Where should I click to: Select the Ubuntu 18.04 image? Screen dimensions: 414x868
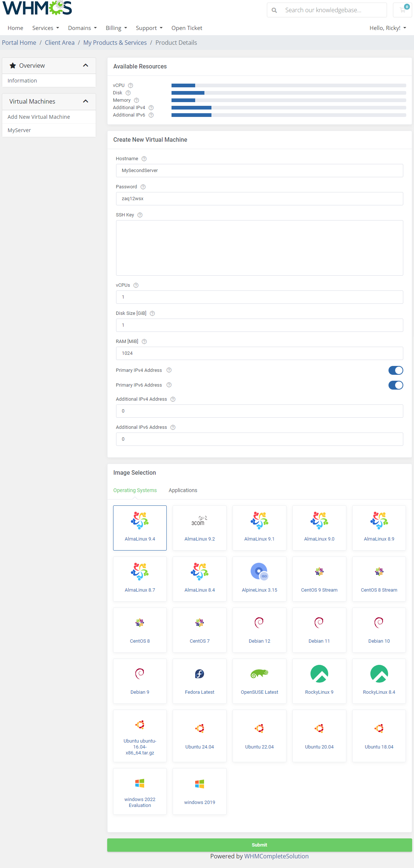click(x=379, y=736)
